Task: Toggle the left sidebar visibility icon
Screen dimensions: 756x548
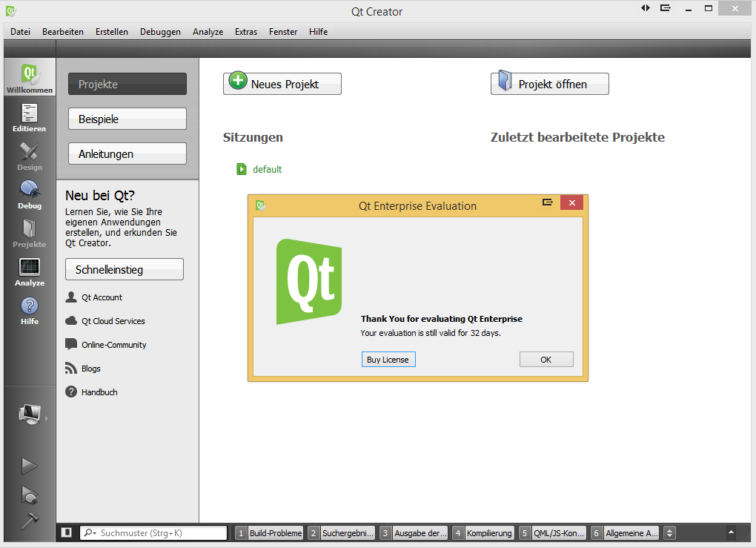Action: click(x=67, y=532)
